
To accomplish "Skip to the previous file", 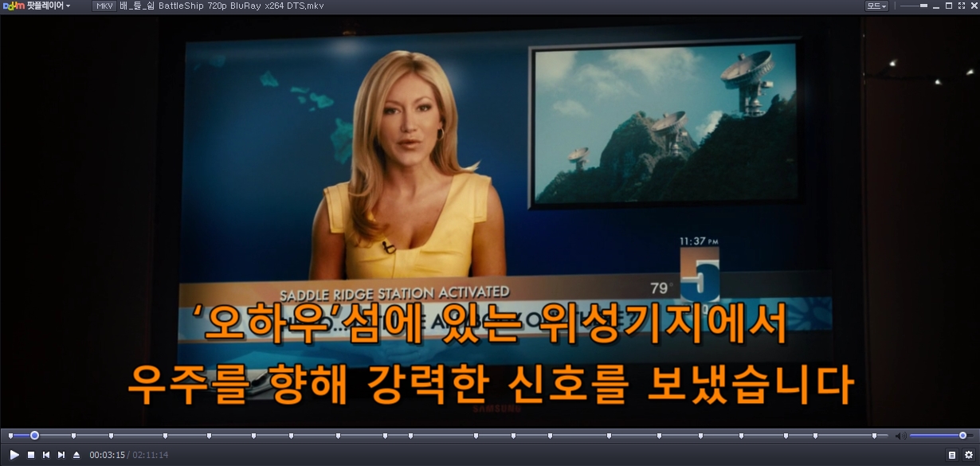I will pos(46,455).
